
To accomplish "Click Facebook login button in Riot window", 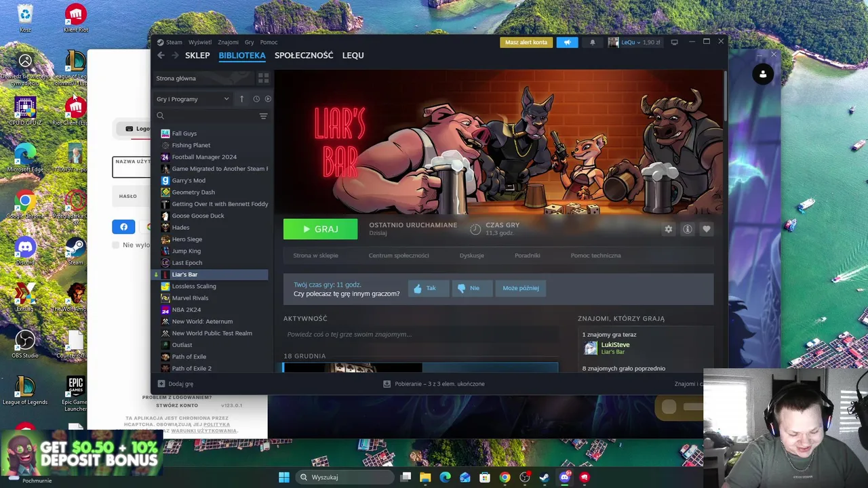I will pos(123,227).
